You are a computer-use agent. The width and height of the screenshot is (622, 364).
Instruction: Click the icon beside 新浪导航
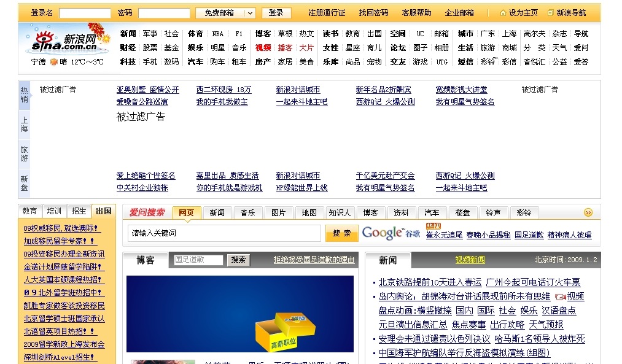click(550, 13)
